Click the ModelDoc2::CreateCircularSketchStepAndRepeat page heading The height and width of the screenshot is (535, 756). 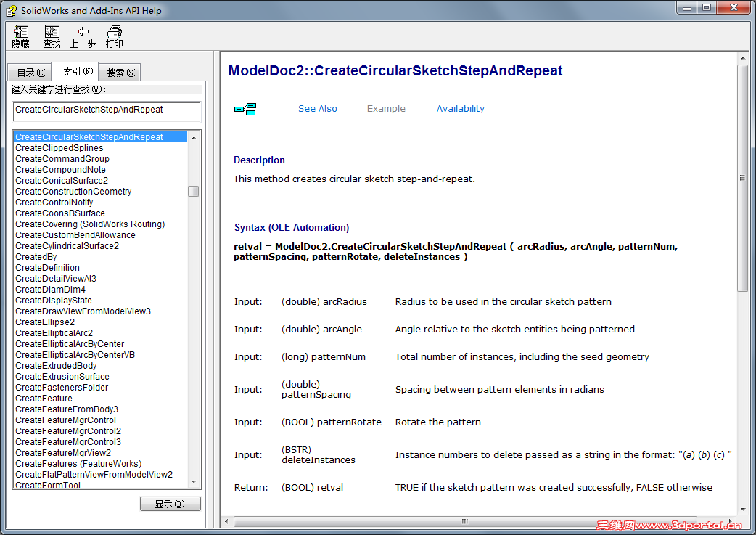pyautogui.click(x=395, y=71)
